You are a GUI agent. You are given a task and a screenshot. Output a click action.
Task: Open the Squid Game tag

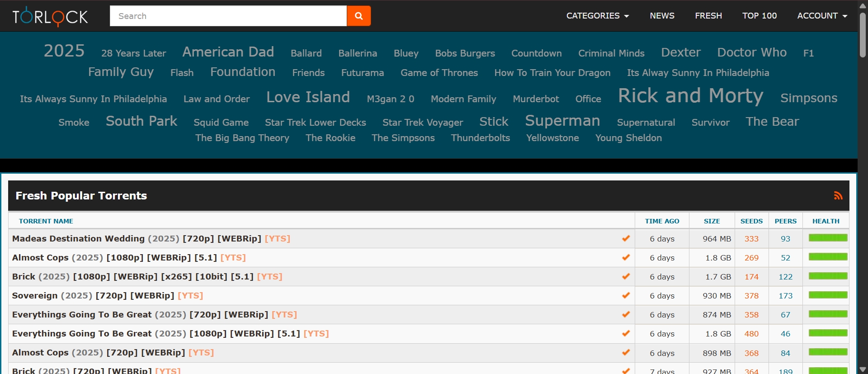coord(221,122)
